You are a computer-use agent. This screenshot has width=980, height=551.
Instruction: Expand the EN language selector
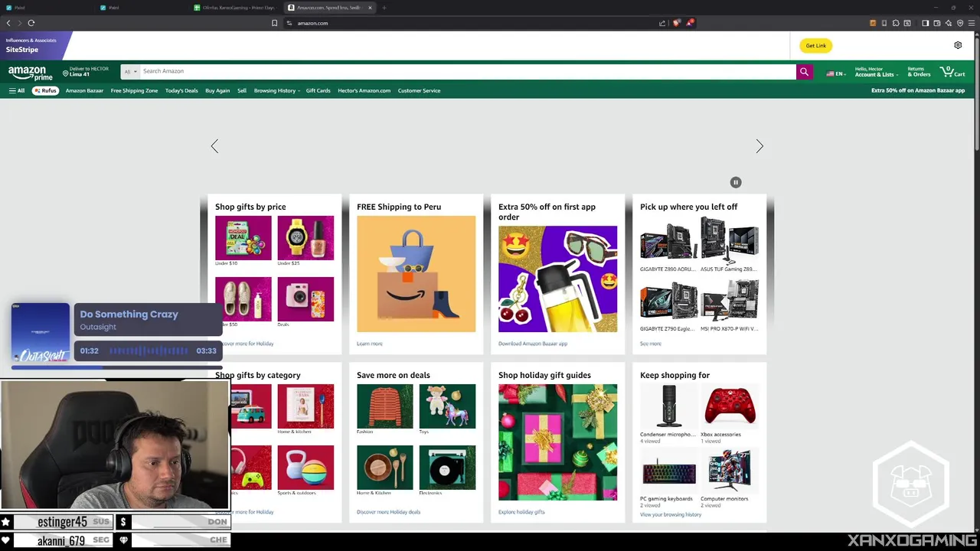click(835, 73)
